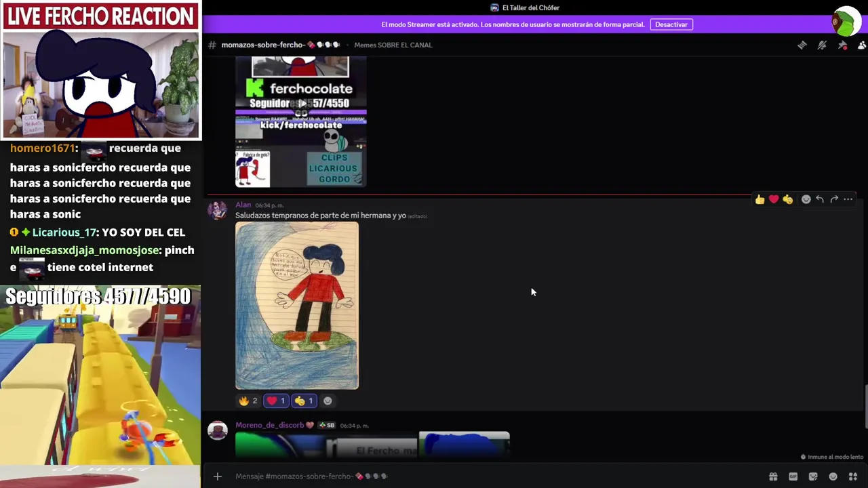Open add reaction picker in hover toolbar
Image resolution: width=868 pixels, height=488 pixels.
[806, 199]
